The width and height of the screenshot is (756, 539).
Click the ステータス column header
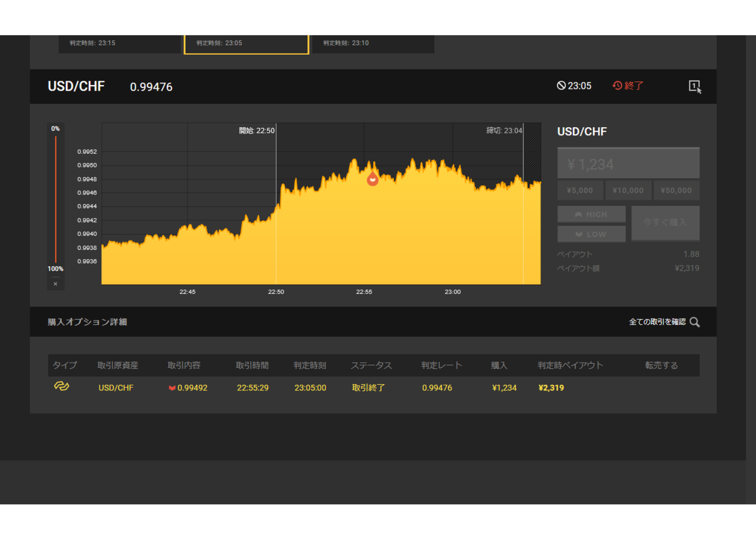click(371, 365)
